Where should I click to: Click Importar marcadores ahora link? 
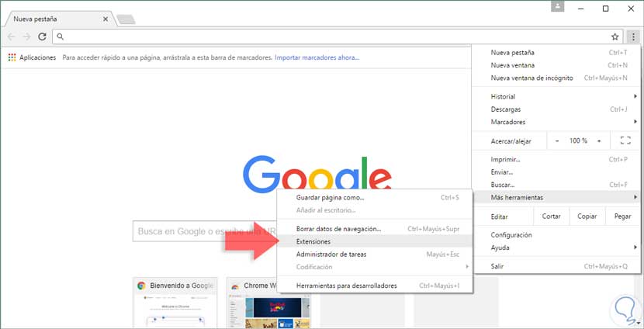pyautogui.click(x=317, y=57)
